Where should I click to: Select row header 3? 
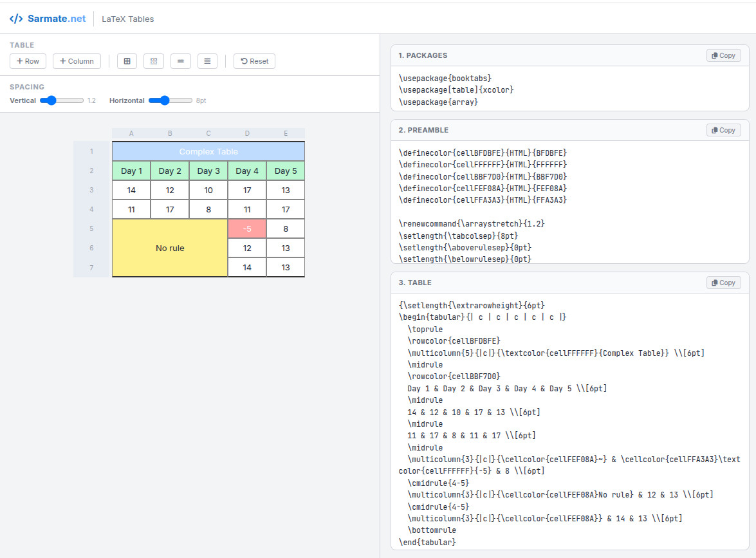pyautogui.click(x=91, y=190)
